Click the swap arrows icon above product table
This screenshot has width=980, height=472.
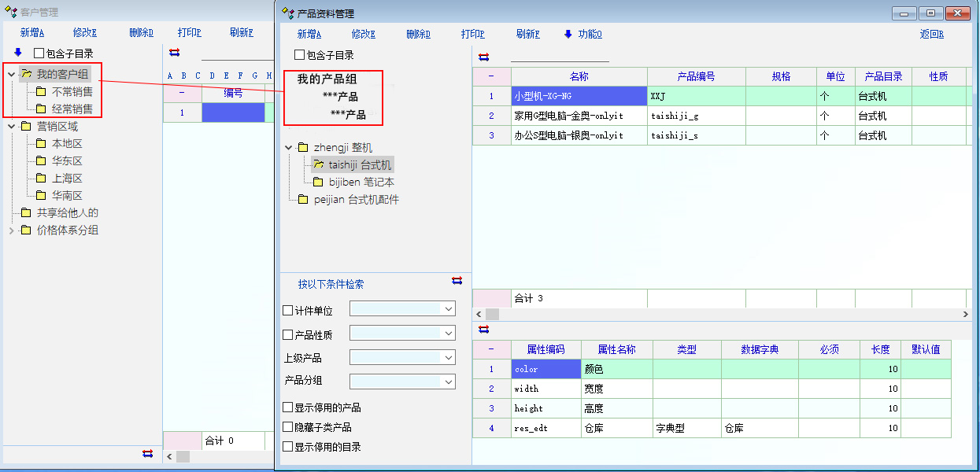click(483, 57)
